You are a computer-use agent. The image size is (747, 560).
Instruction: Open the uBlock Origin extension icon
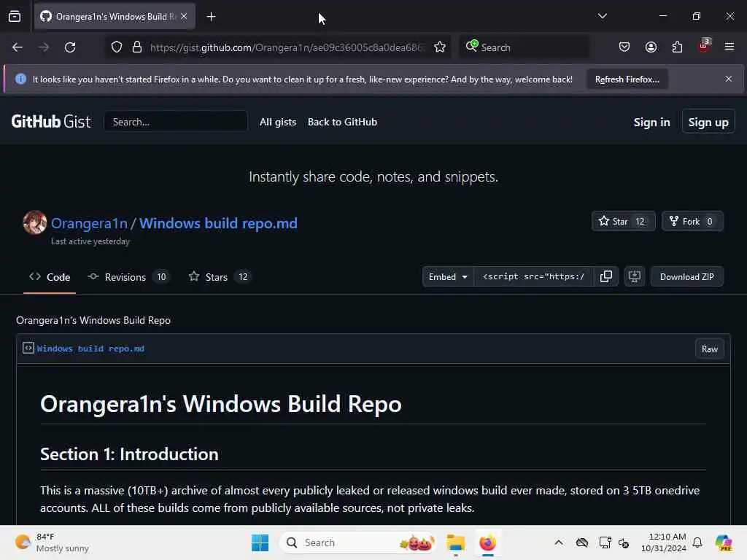pyautogui.click(x=704, y=46)
